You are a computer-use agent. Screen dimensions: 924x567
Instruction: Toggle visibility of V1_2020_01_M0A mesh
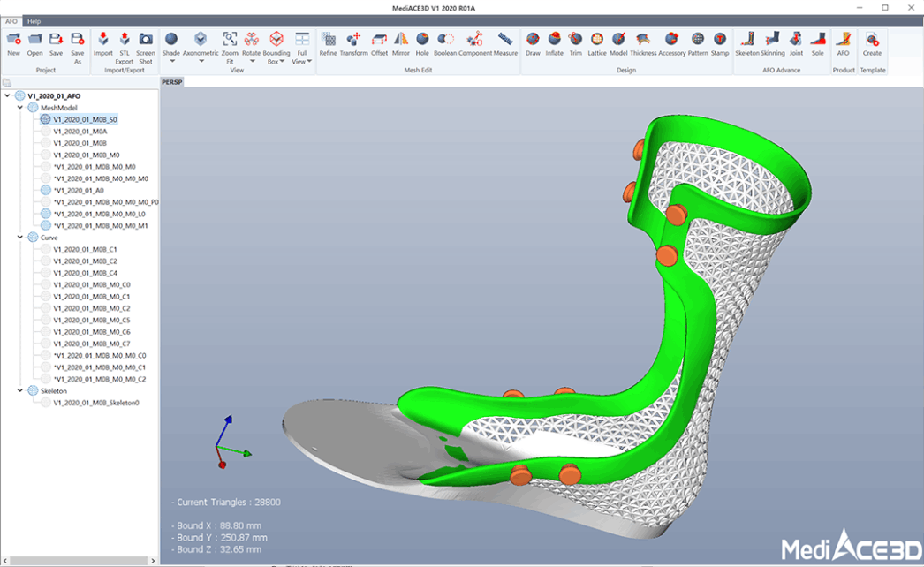click(45, 131)
